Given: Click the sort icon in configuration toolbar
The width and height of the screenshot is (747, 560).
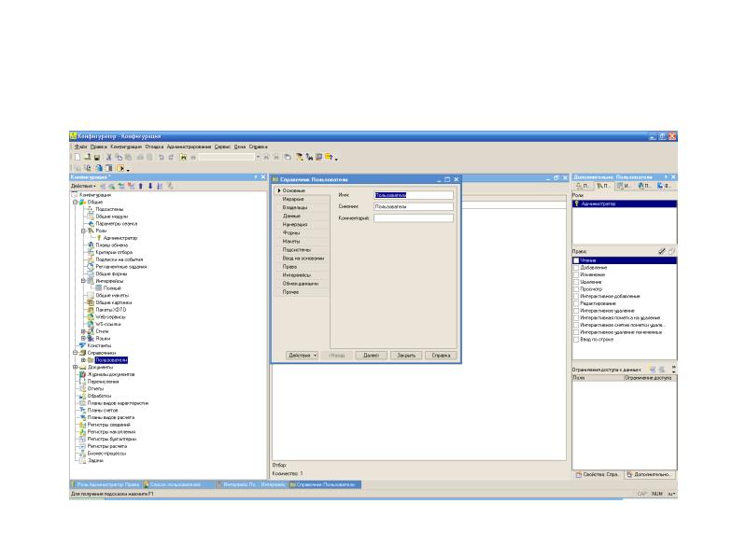Looking at the screenshot, I should (x=160, y=186).
